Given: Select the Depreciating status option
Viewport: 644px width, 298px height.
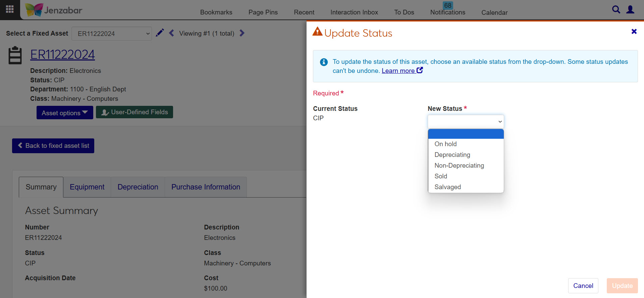Looking at the screenshot, I should click(x=452, y=155).
